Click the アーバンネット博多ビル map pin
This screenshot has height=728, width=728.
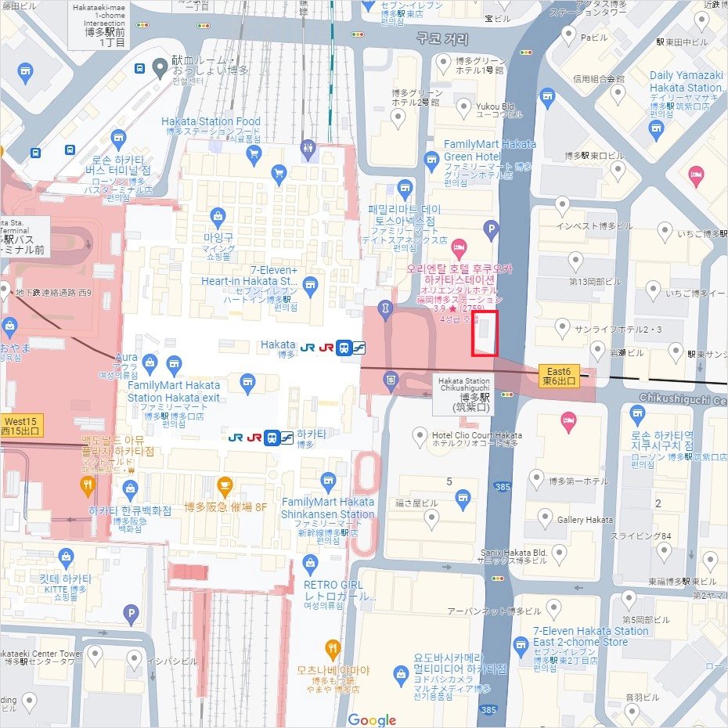(553, 609)
